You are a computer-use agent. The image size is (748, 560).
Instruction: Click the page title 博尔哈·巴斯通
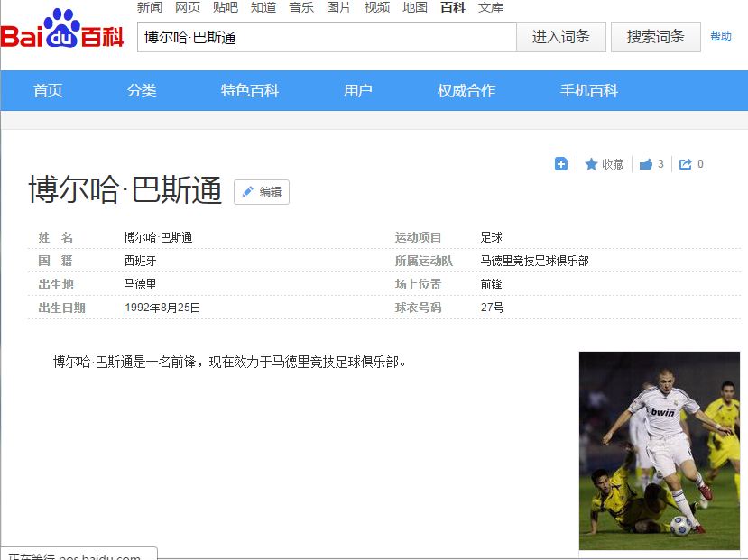coord(125,189)
